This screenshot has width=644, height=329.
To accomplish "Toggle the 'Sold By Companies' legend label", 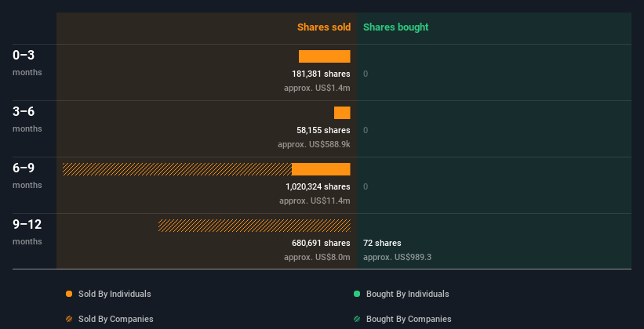I will click(116, 319).
